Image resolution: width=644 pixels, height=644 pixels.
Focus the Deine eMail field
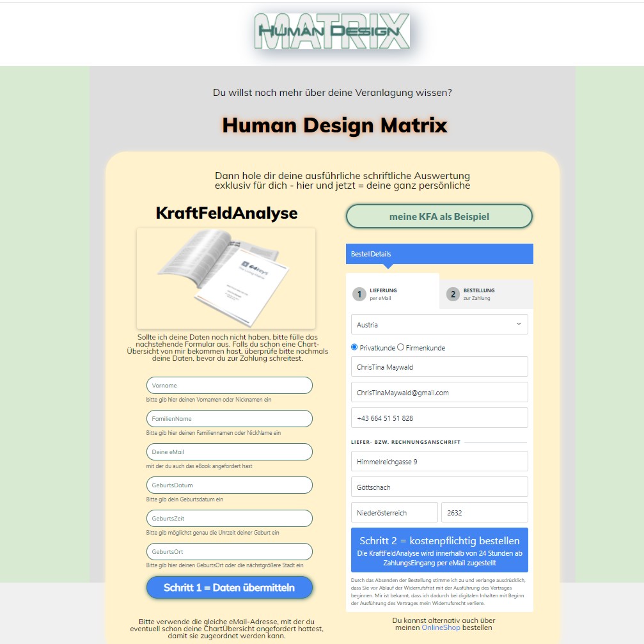pos(229,452)
